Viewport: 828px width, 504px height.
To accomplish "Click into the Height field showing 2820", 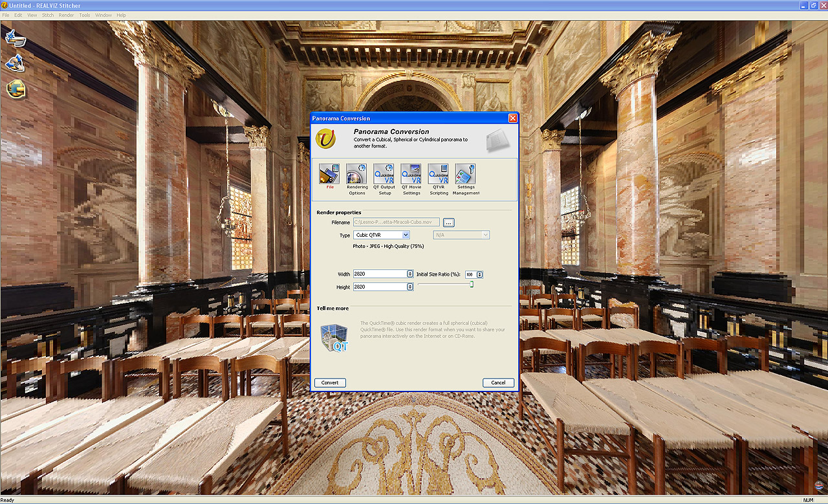I will pos(380,287).
